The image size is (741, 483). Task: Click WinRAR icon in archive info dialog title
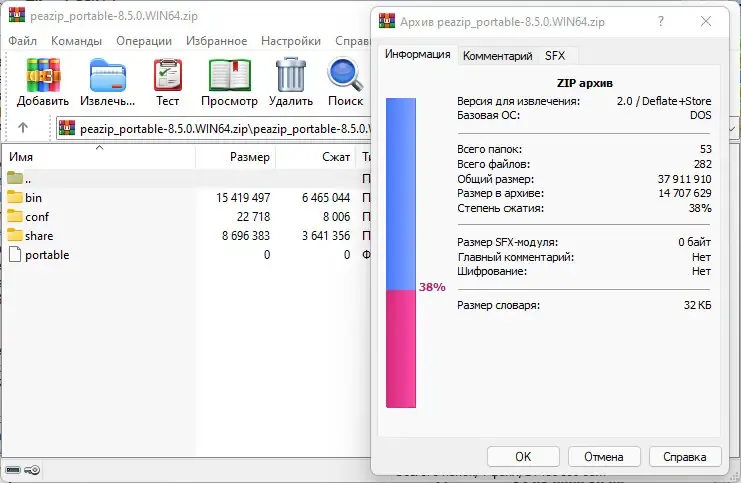pos(387,21)
